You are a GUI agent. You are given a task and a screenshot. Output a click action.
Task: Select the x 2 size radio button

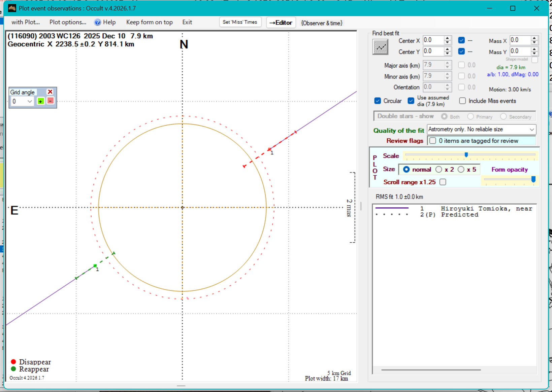439,170
